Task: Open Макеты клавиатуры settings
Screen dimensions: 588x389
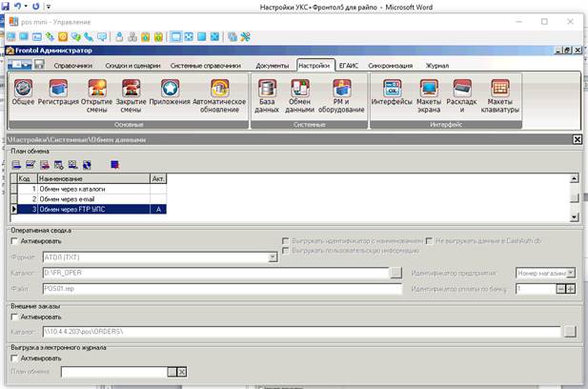Action: click(x=500, y=96)
